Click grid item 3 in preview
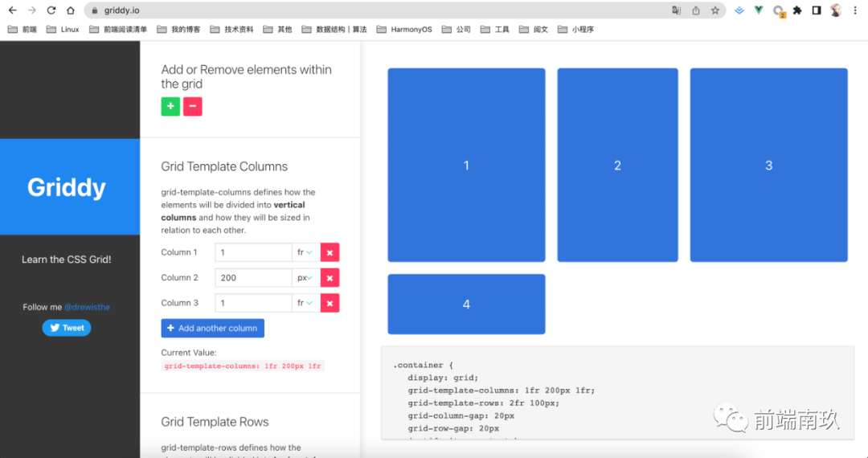Viewport: 868px width, 458px height. click(x=768, y=165)
